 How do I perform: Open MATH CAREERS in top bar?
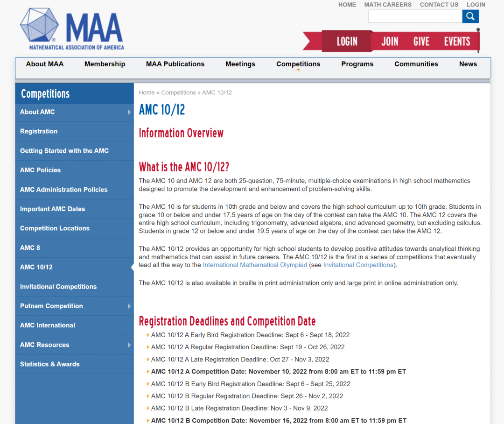coord(388,5)
